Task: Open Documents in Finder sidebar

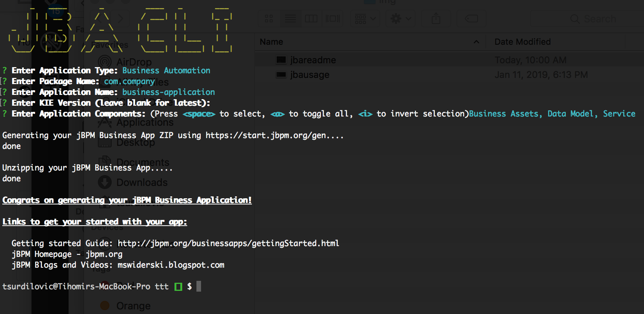Action: point(143,162)
